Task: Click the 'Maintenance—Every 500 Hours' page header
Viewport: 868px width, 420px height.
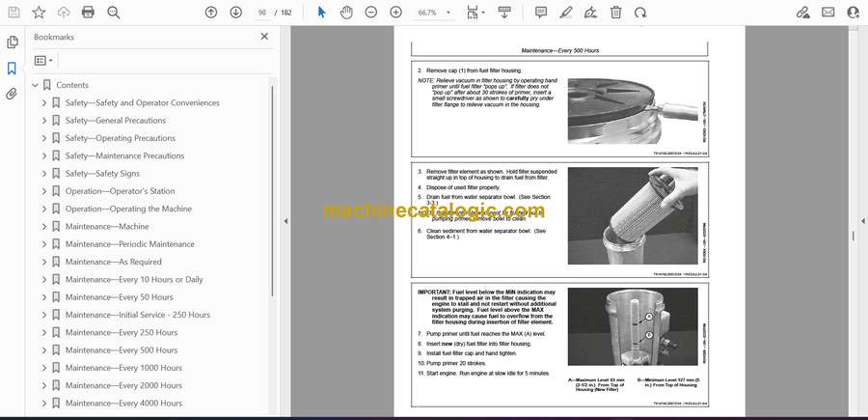Action: pyautogui.click(x=559, y=50)
